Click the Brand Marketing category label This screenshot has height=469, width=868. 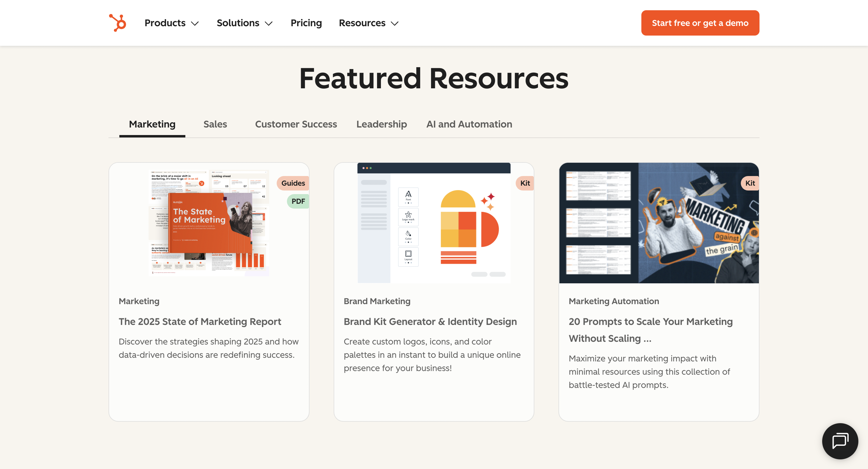[x=377, y=301]
